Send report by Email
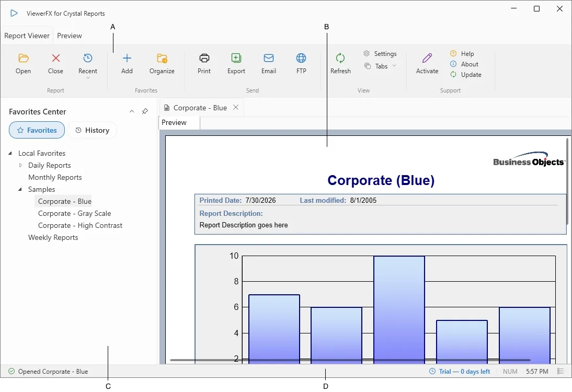Image resolution: width=572 pixels, height=392 pixels. 269,64
